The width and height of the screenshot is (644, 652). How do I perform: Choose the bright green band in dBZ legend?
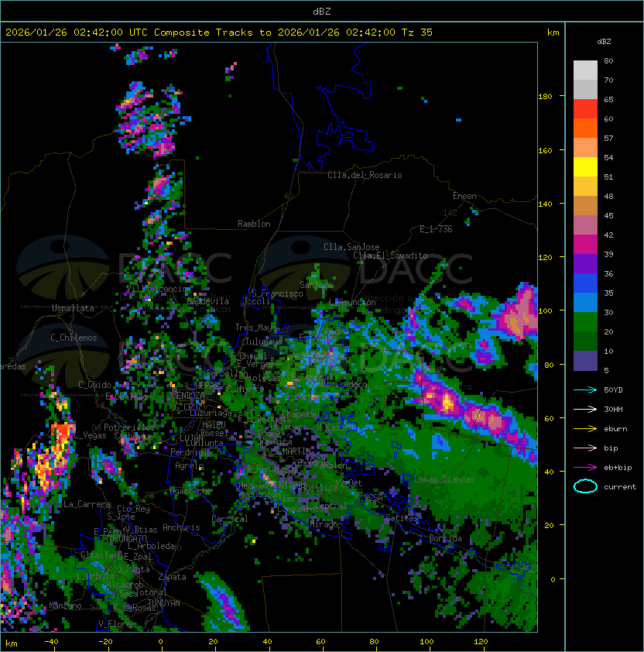(x=585, y=322)
